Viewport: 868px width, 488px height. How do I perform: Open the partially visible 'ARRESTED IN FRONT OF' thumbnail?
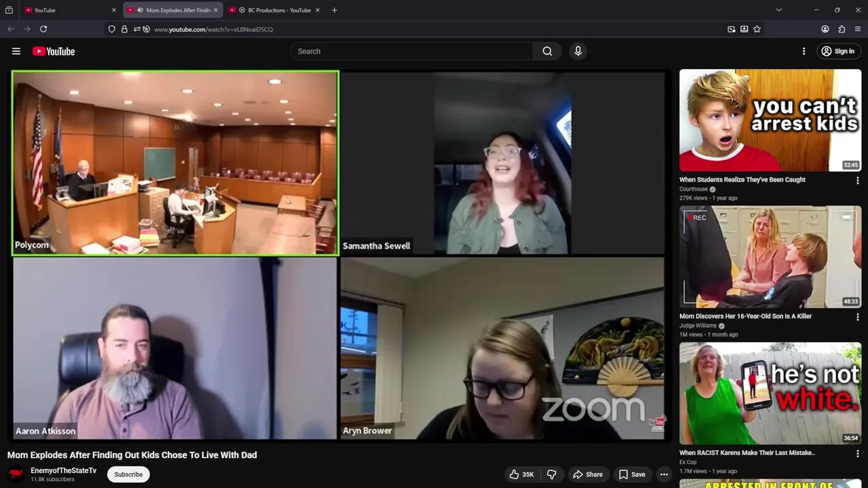[x=770, y=483]
